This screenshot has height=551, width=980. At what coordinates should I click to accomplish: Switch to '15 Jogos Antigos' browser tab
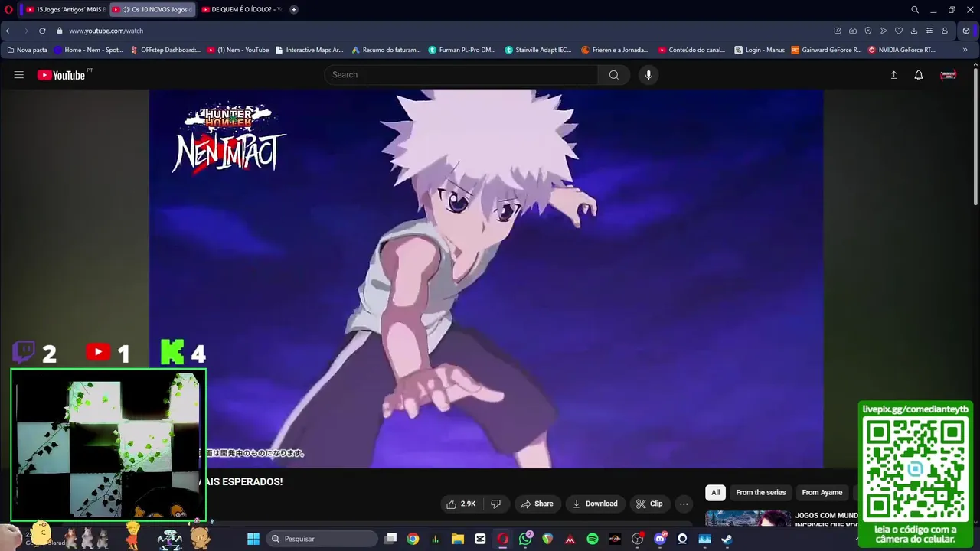click(x=64, y=10)
